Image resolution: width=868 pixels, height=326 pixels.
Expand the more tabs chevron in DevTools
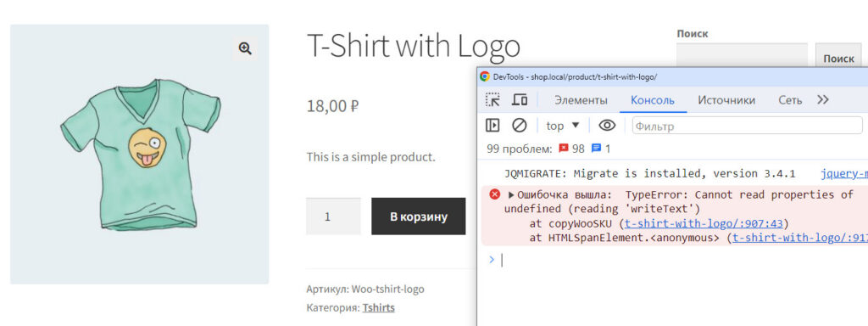coord(822,100)
